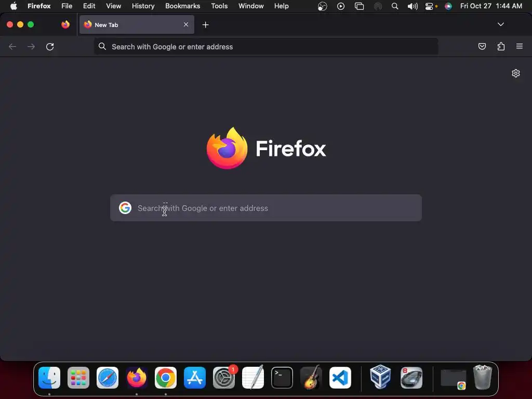Open the Help menu

[x=281, y=6]
